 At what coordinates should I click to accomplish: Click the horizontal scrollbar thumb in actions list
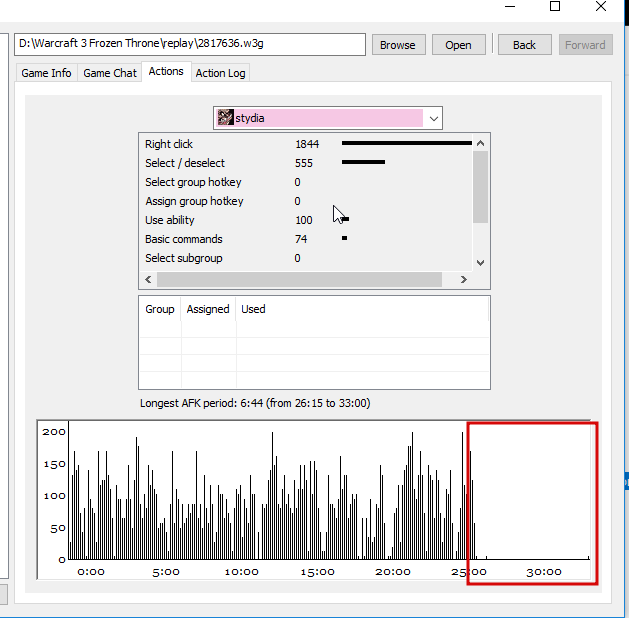[x=299, y=280]
